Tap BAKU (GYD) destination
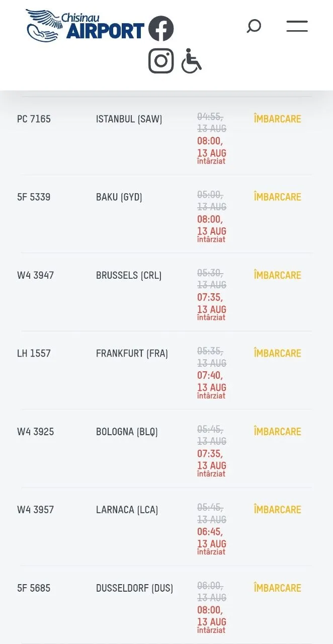Screen dimensions: 333x644 [x=119, y=197]
